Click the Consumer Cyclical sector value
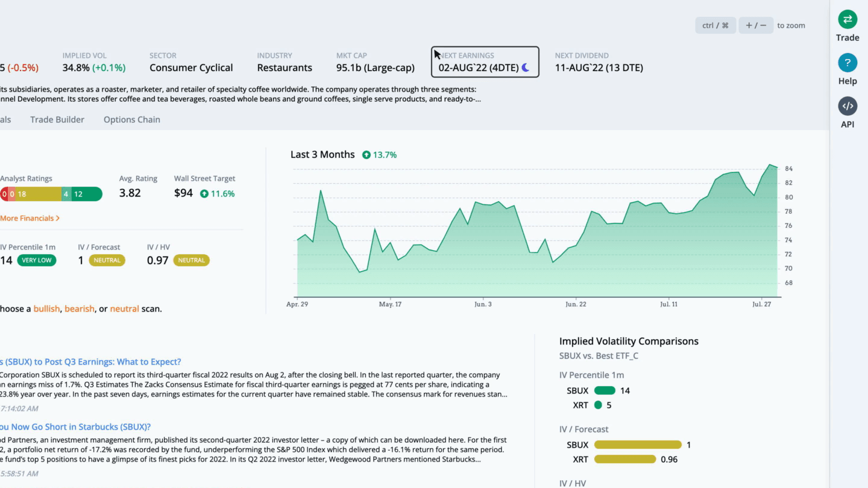The width and height of the screenshot is (868, 488). (x=191, y=67)
